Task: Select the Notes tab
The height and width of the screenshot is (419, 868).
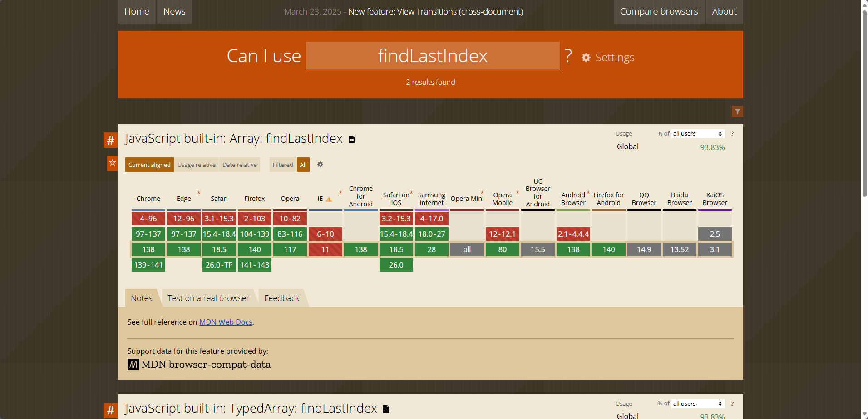Action: click(142, 298)
